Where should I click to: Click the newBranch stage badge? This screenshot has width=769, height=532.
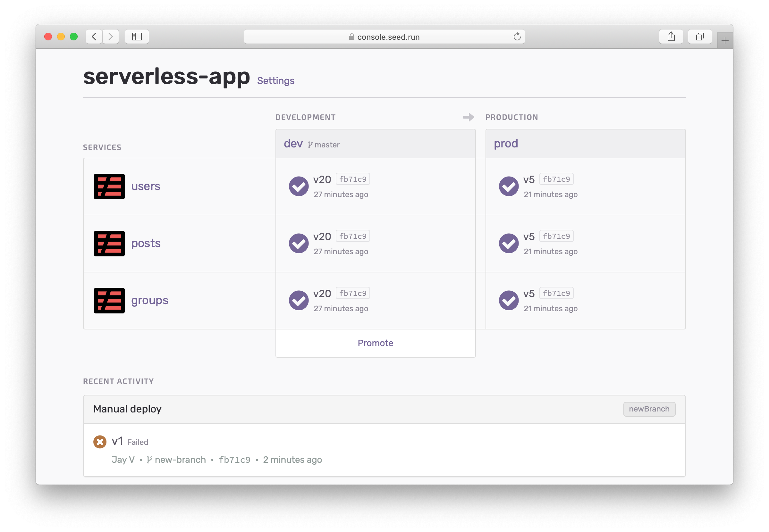[649, 409]
